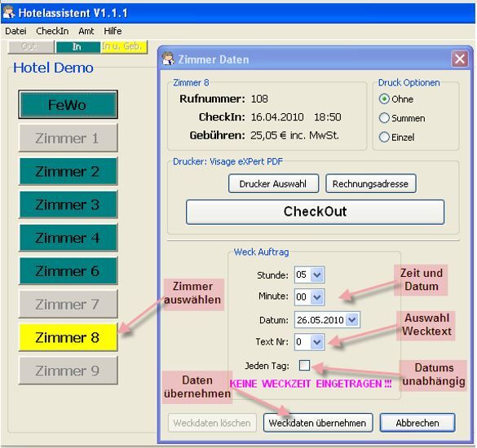Viewport: 477px width, 448px height.
Task: Click the Hotelassistent title bar icon
Action: 8,12
